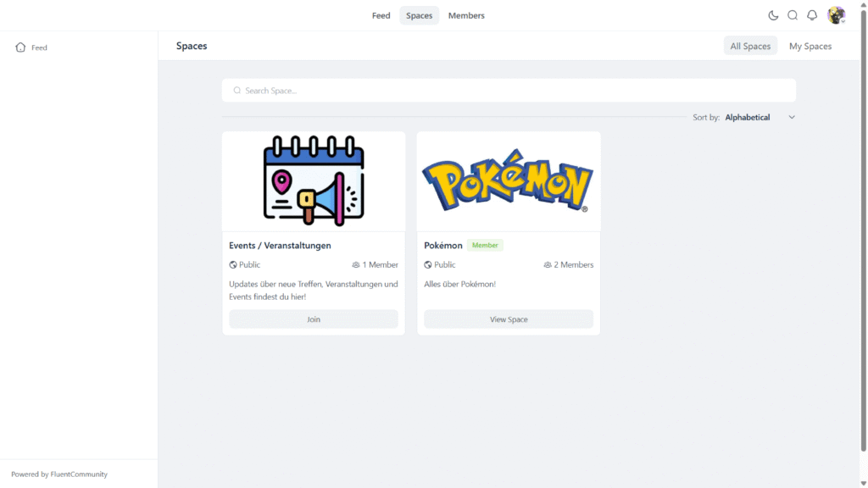The height and width of the screenshot is (488, 868).
Task: Open the Pokémon logo thumbnail
Action: tap(509, 181)
